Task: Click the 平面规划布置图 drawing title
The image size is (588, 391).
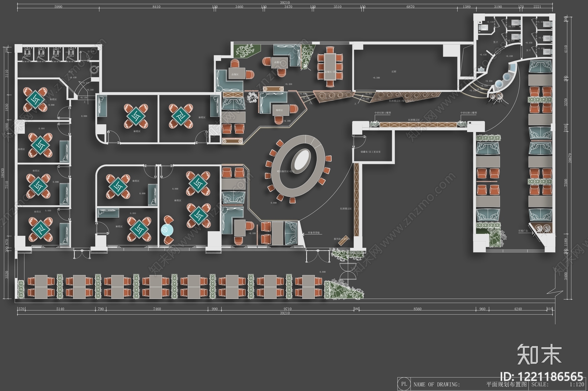Action: tap(506, 384)
